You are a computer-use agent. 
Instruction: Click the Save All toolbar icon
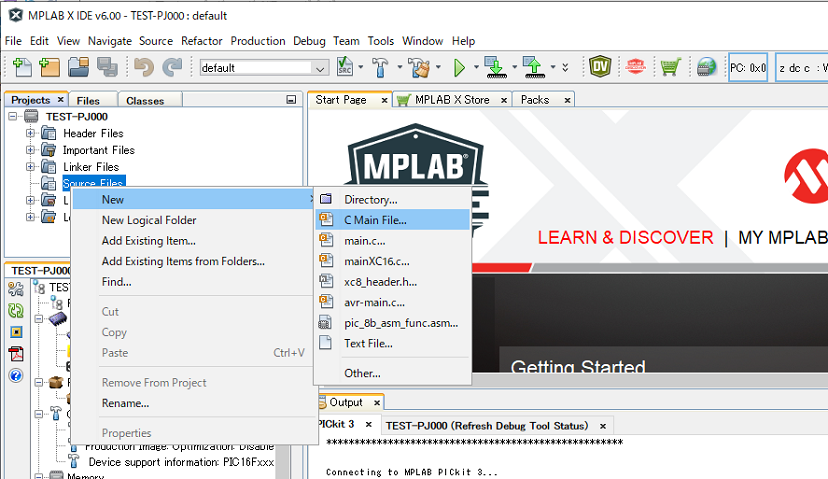(x=107, y=67)
